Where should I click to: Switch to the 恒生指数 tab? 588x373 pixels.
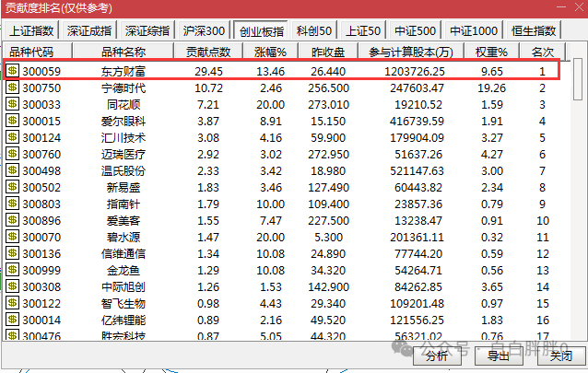coord(534,30)
